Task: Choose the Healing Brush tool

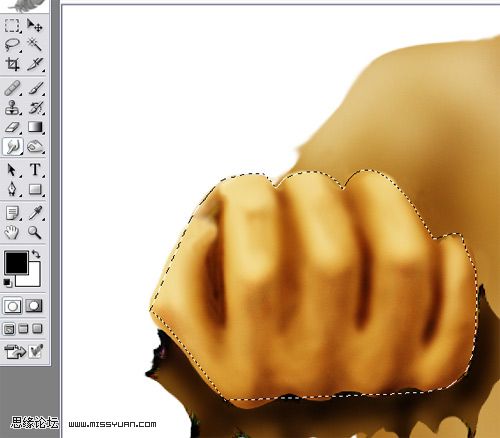Action: [x=12, y=88]
